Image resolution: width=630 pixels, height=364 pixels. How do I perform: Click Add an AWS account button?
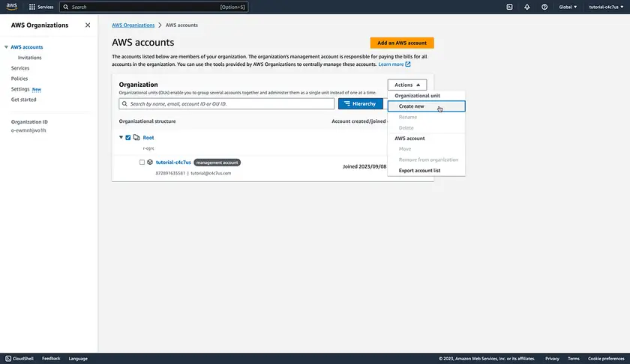402,43
